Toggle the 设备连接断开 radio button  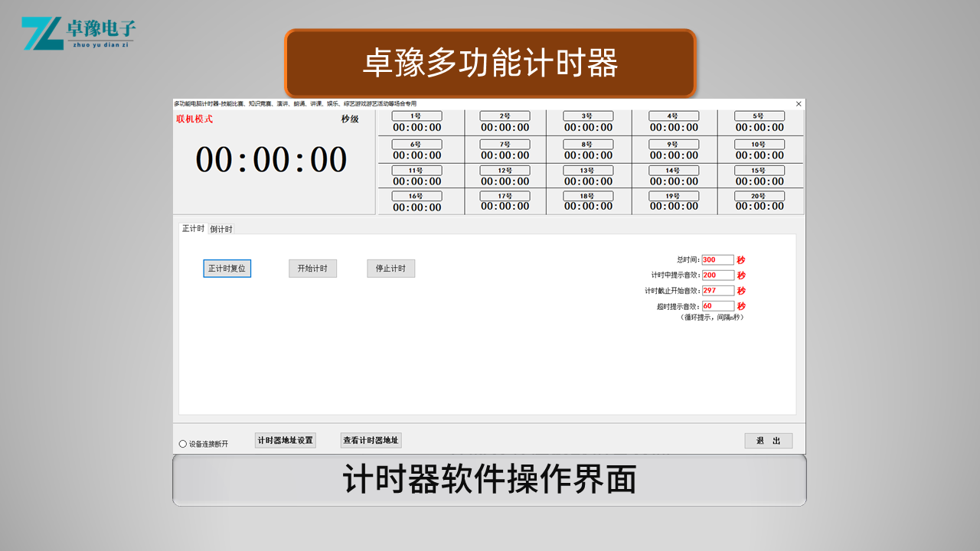pos(183,444)
